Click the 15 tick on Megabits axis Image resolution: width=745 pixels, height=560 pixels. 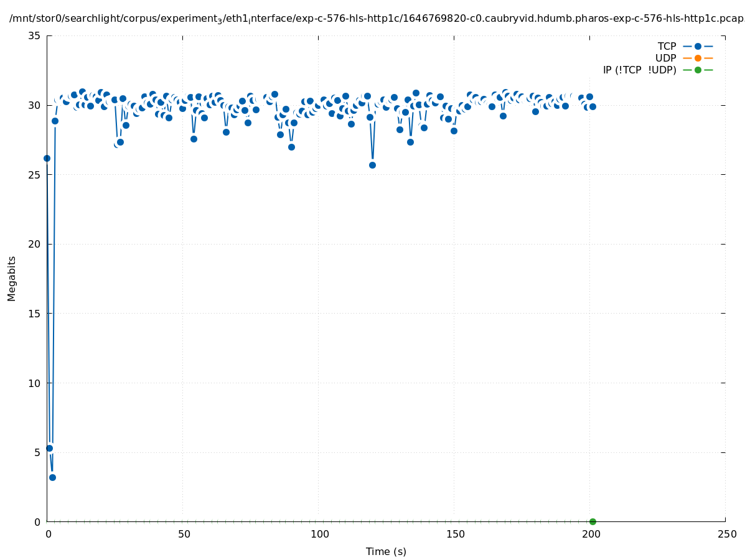[34, 314]
